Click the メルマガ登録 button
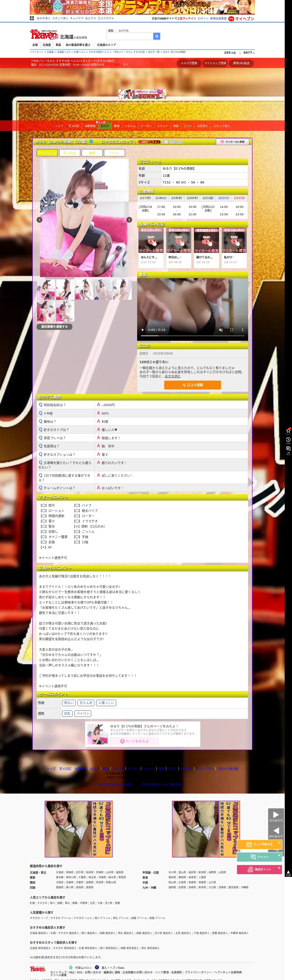 (x=189, y=63)
